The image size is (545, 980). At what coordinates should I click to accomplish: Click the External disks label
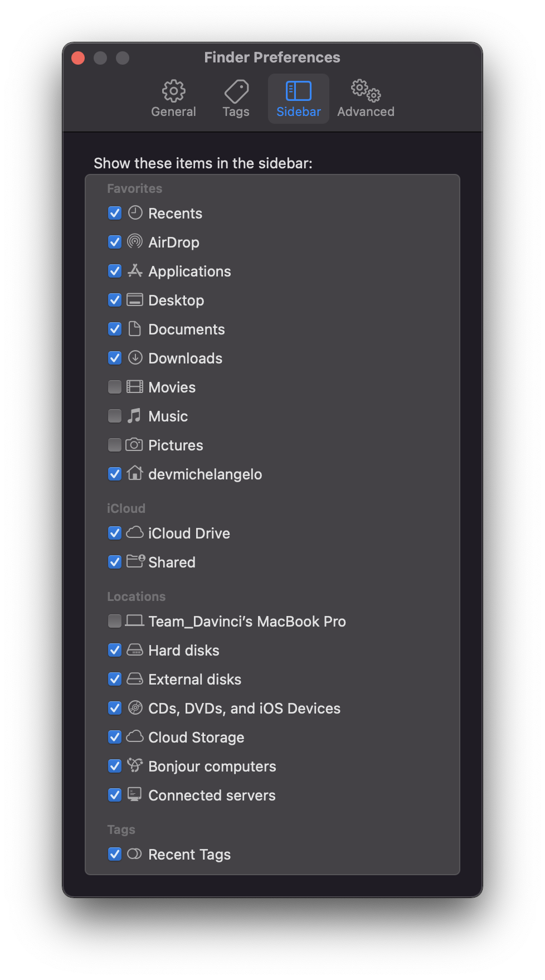194,679
